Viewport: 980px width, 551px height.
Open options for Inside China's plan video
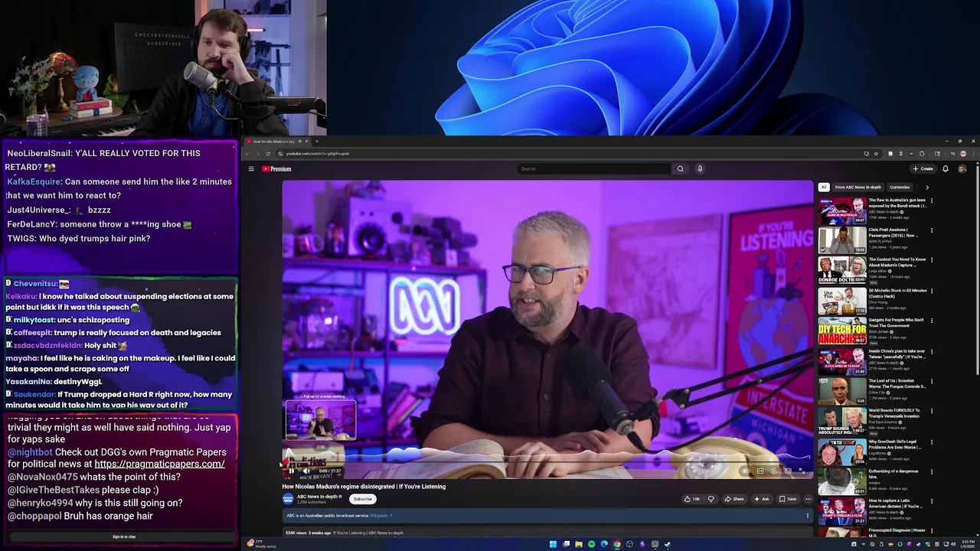coord(932,351)
